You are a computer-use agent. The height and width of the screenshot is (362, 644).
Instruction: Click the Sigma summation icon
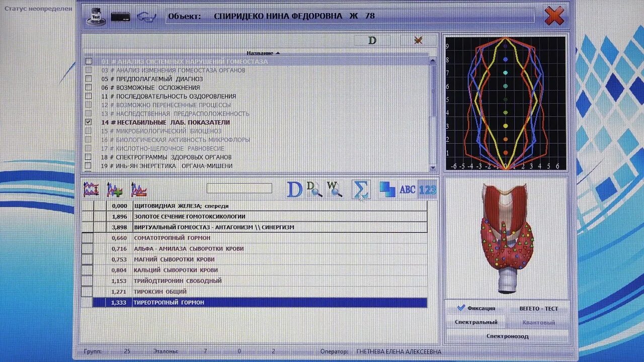click(x=360, y=190)
